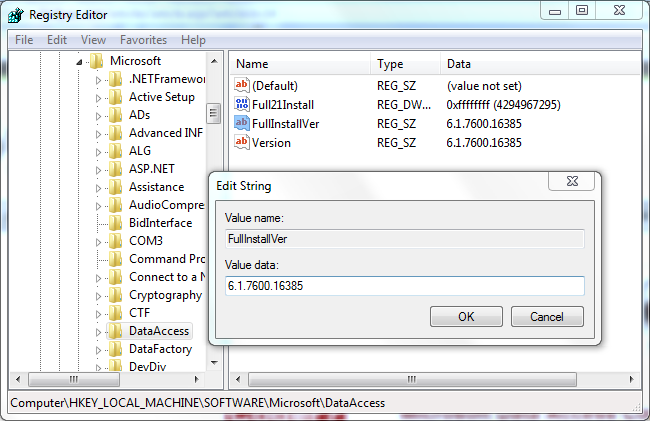Click the tree pane up scroll arrow
The height and width of the screenshot is (421, 650).
point(214,61)
